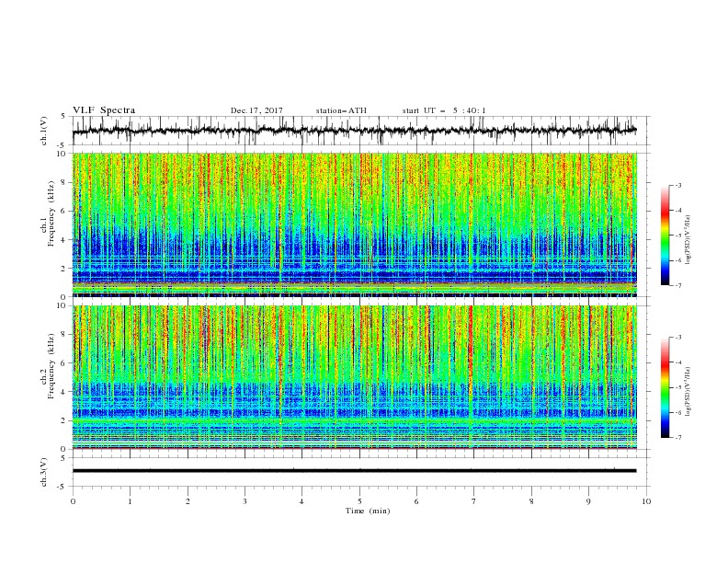Image resolution: width=728 pixels, height=563 pixels.
Task: Click the "ch.3(V)" waveform axis label
Action: (x=44, y=472)
